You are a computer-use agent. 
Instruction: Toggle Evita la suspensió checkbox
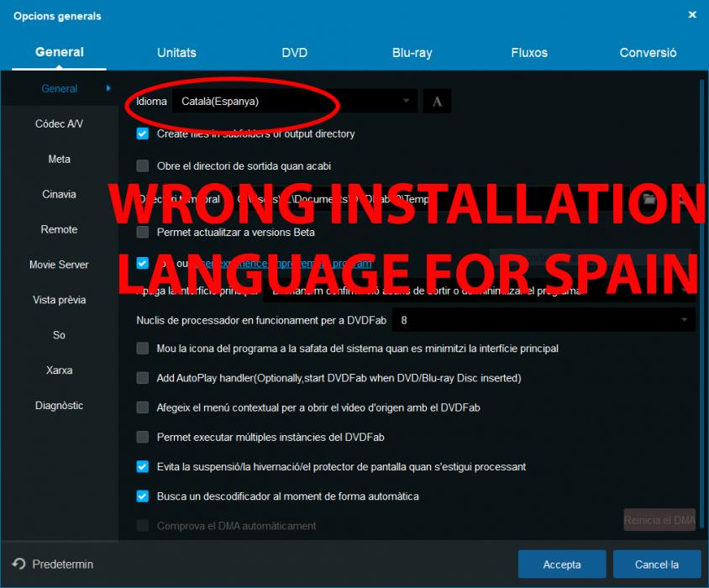pos(143,466)
